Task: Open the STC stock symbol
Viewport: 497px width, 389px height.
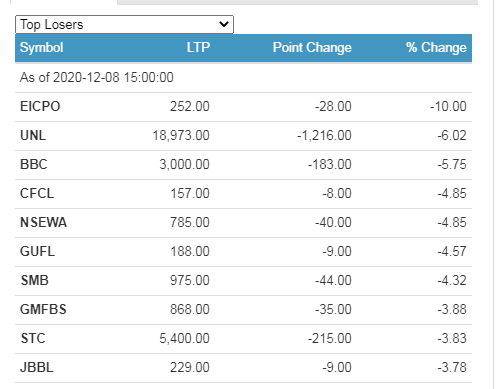Action: 33,339
